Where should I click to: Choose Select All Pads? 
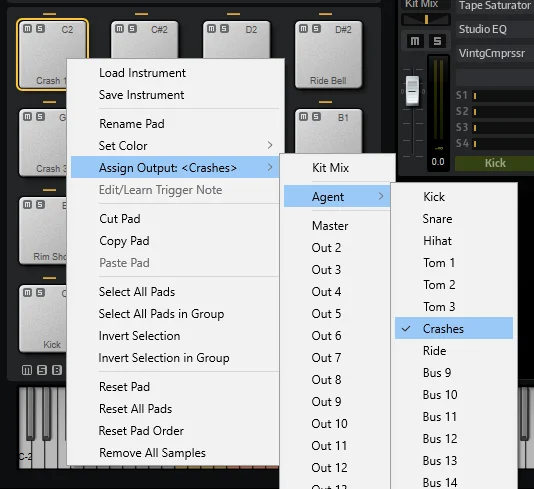pos(175,292)
